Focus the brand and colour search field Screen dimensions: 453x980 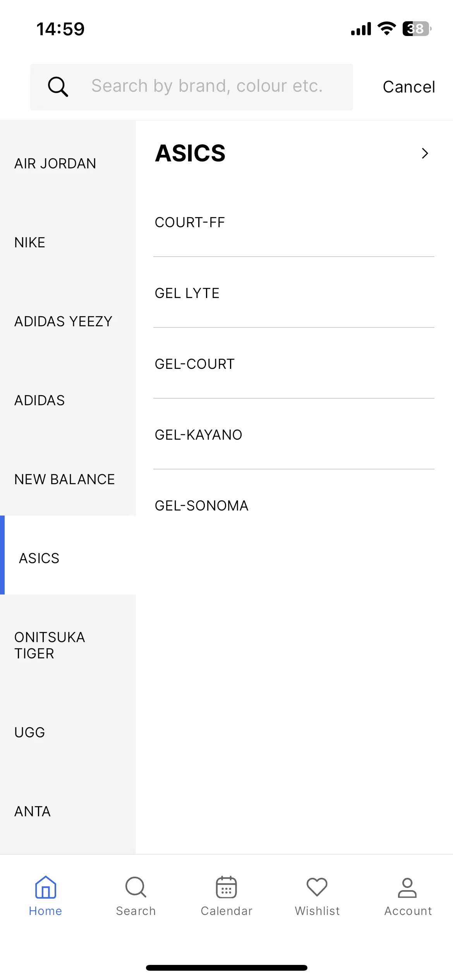(x=192, y=87)
